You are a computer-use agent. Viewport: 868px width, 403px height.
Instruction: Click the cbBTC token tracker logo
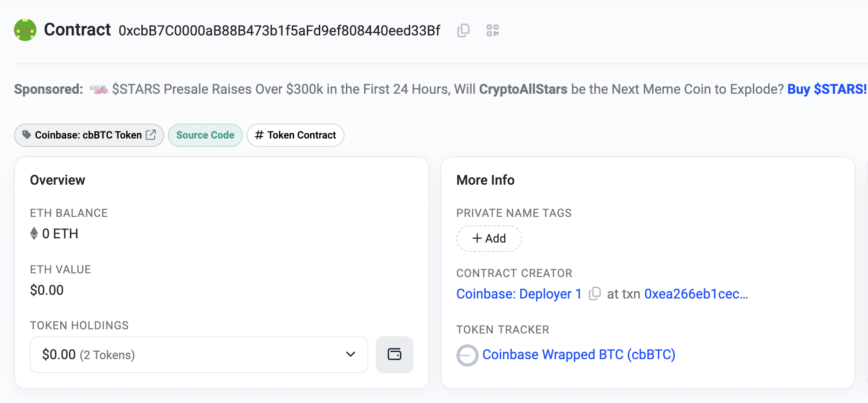467,355
